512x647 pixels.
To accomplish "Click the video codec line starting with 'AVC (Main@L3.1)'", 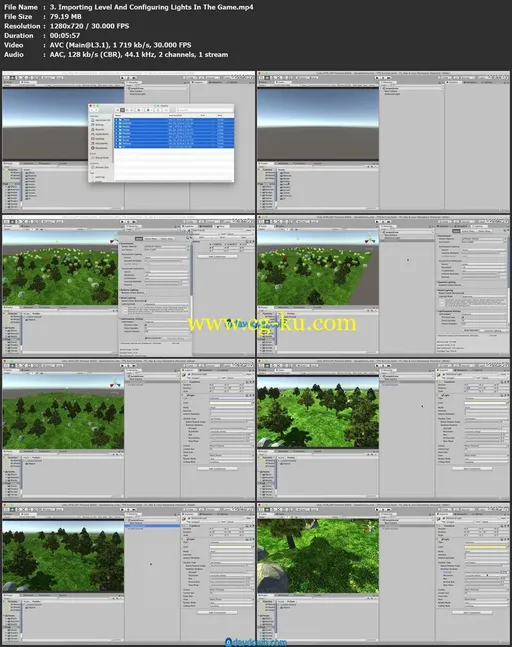I will [x=120, y=45].
